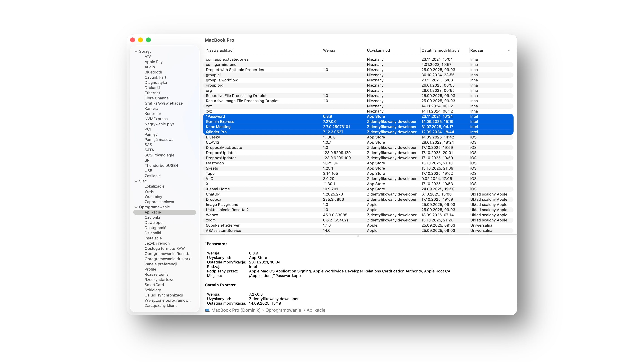Viewport: 644px width, 362px height.
Task: Sort by Nazwa aplikacji column header
Action: (220, 50)
